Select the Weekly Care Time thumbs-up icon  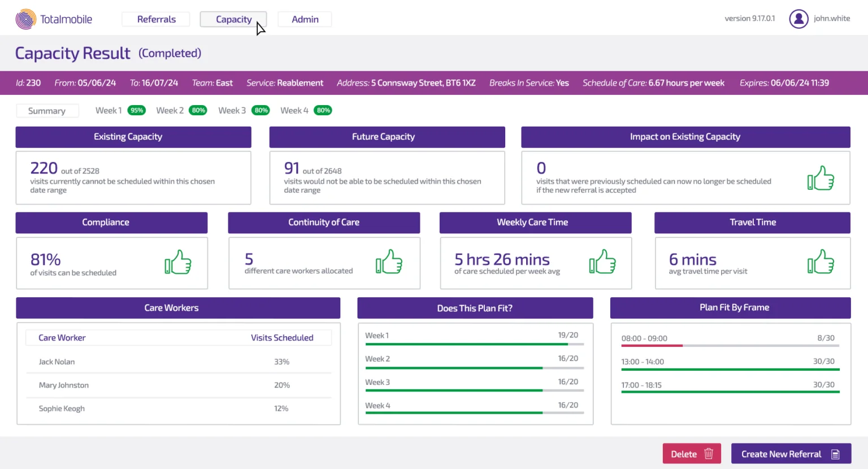pyautogui.click(x=602, y=262)
